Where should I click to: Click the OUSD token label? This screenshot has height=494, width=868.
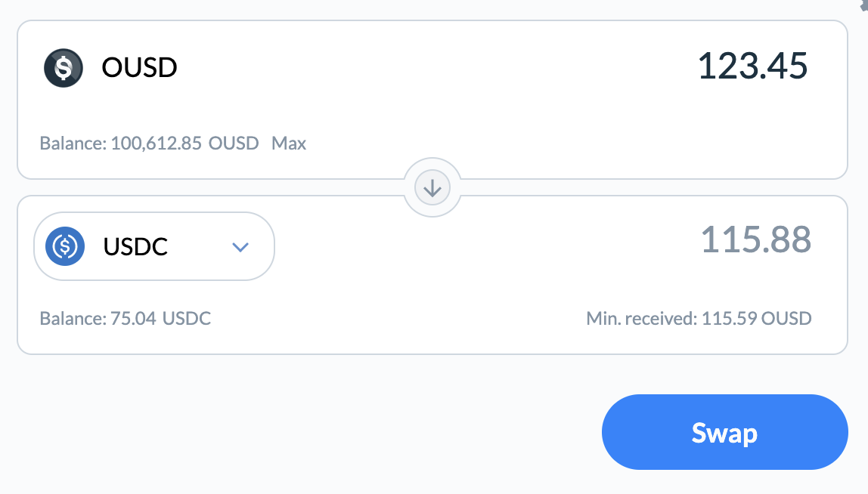(140, 67)
